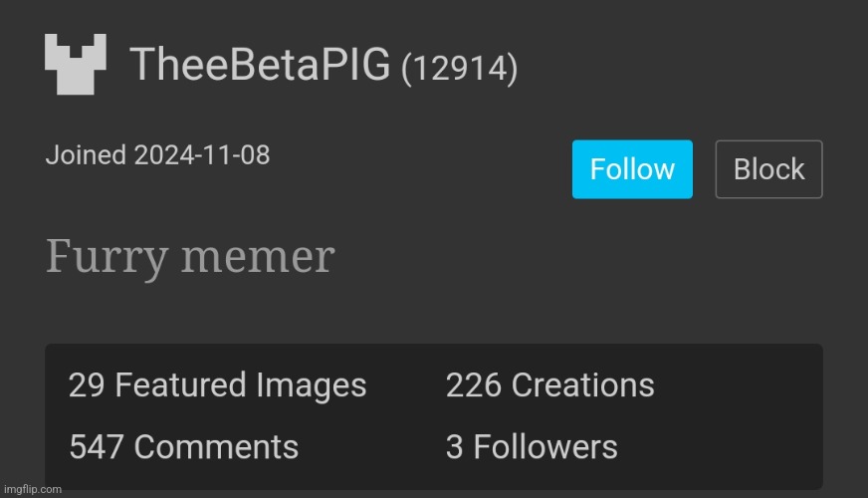The width and height of the screenshot is (868, 498).
Task: Click the Joined 2024-11-08 date text
Action: point(157,155)
